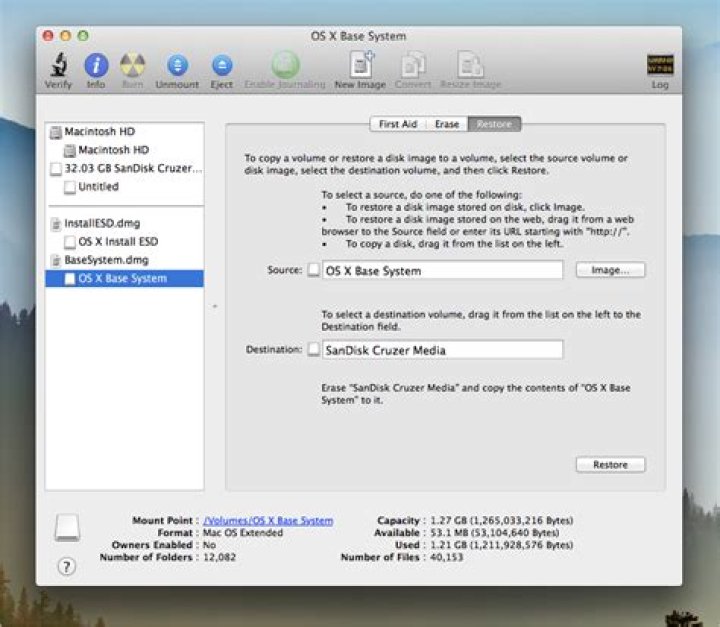Click the Available value 53.1 MB
This screenshot has height=627, width=720.
[x=495, y=533]
